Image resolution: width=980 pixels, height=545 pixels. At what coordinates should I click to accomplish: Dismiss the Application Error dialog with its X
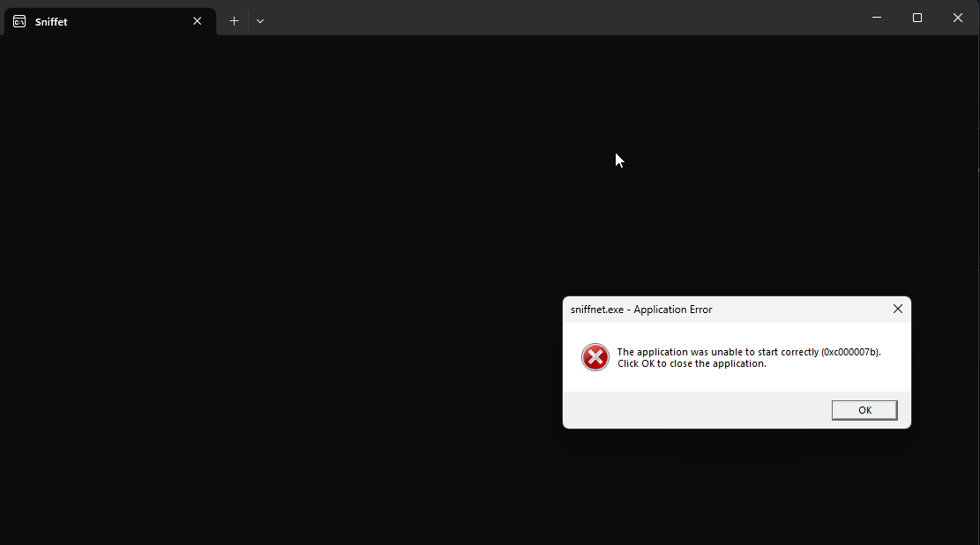898,309
